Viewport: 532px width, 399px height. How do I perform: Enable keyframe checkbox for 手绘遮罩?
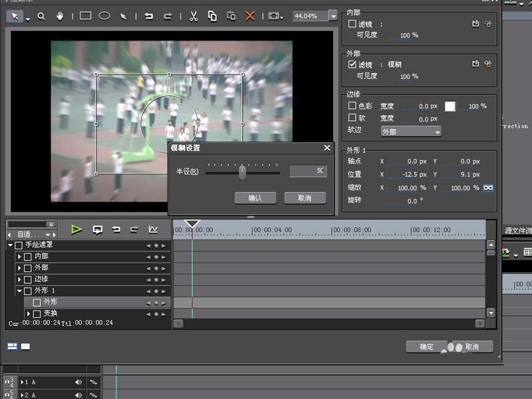(x=19, y=245)
